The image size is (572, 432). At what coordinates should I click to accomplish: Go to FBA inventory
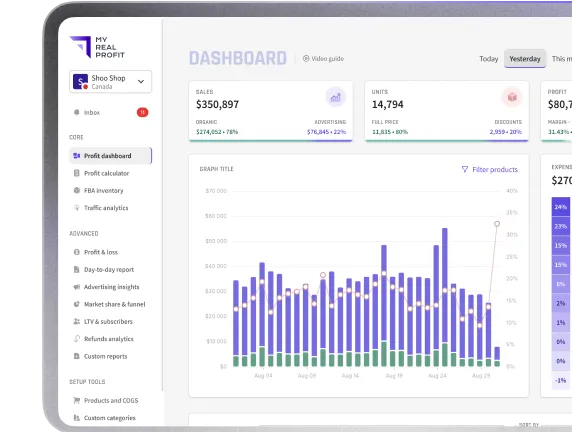pyautogui.click(x=104, y=190)
